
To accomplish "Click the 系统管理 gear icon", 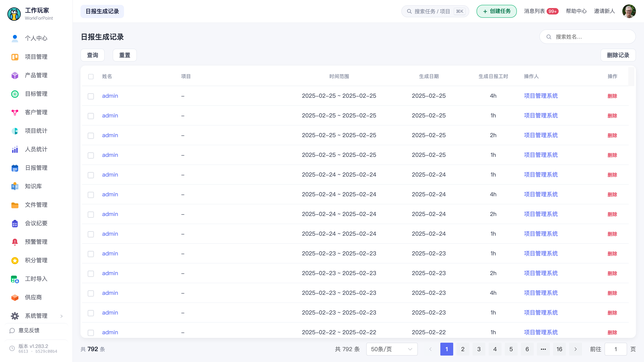I will [x=15, y=316].
